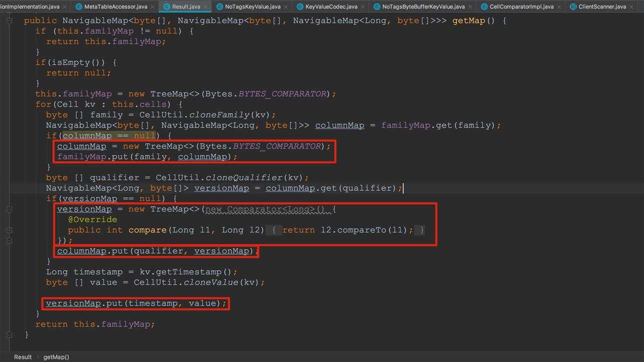This screenshot has height=362, width=644.
Task: Close the MetaTableAccessor.java tab
Action: (153, 6)
